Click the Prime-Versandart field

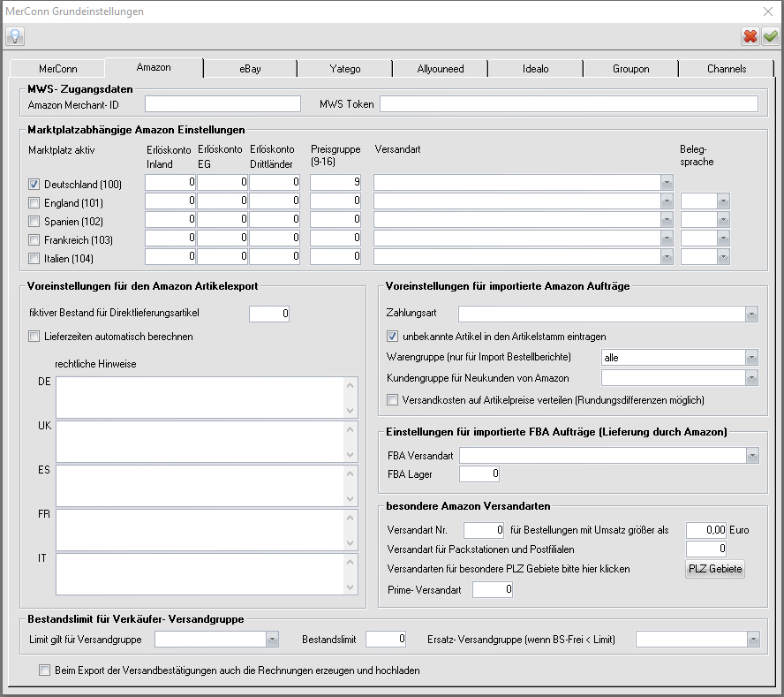coord(493,589)
